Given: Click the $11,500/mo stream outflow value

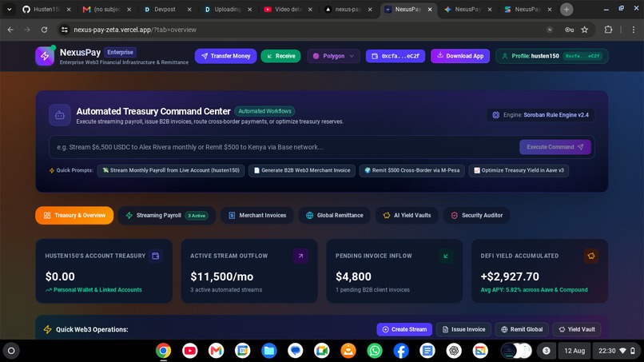Looking at the screenshot, I should [222, 276].
